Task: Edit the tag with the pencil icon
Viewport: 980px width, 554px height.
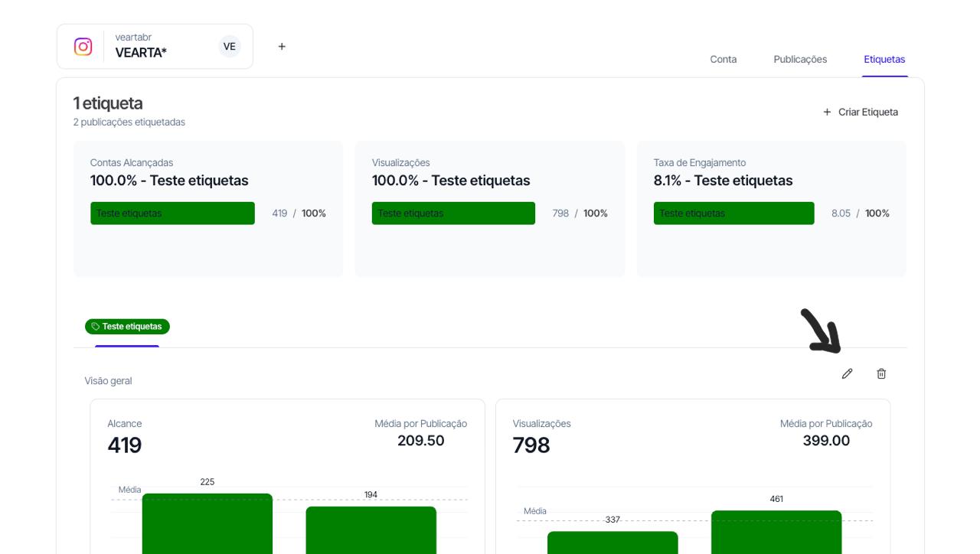Action: click(847, 373)
